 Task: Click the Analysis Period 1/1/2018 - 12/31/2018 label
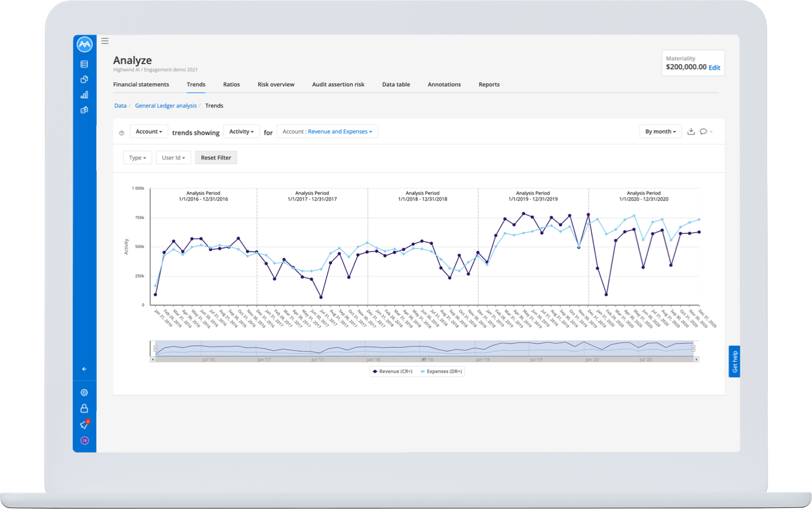point(422,196)
